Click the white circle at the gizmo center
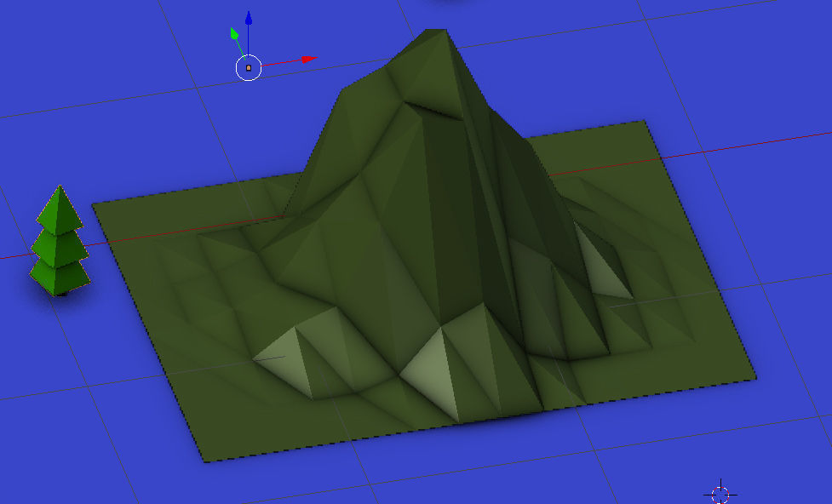This screenshot has width=832, height=504. (x=249, y=67)
